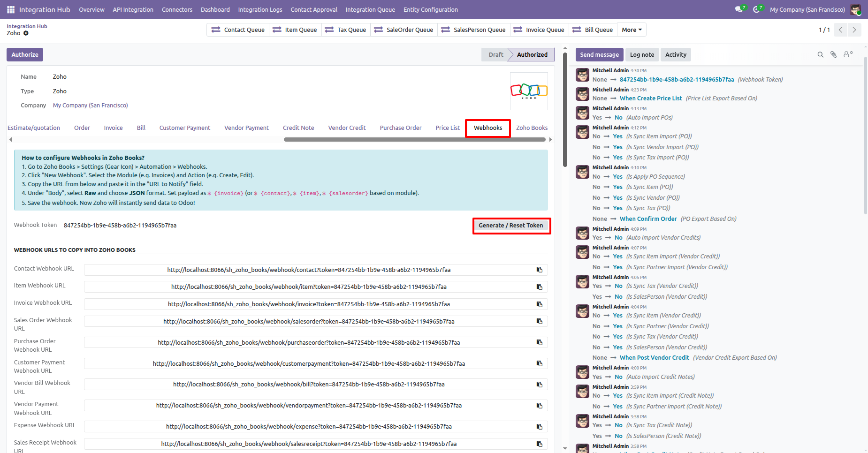
Task: Switch to the Credit Note tab
Action: pyautogui.click(x=298, y=128)
